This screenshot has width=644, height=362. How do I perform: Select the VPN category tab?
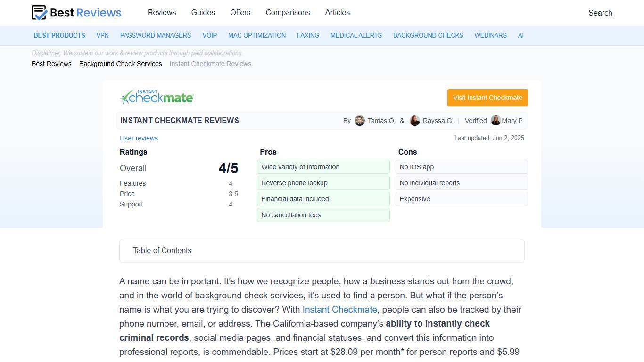[x=102, y=35]
